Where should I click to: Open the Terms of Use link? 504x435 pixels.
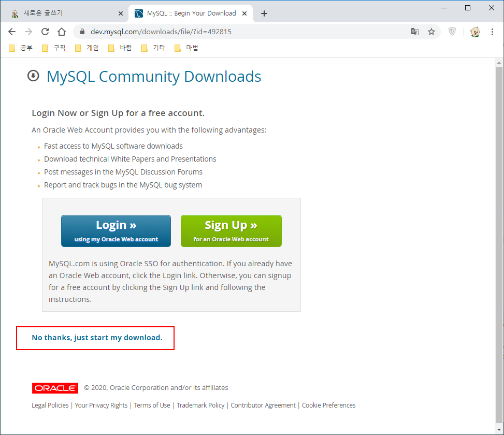(x=152, y=405)
